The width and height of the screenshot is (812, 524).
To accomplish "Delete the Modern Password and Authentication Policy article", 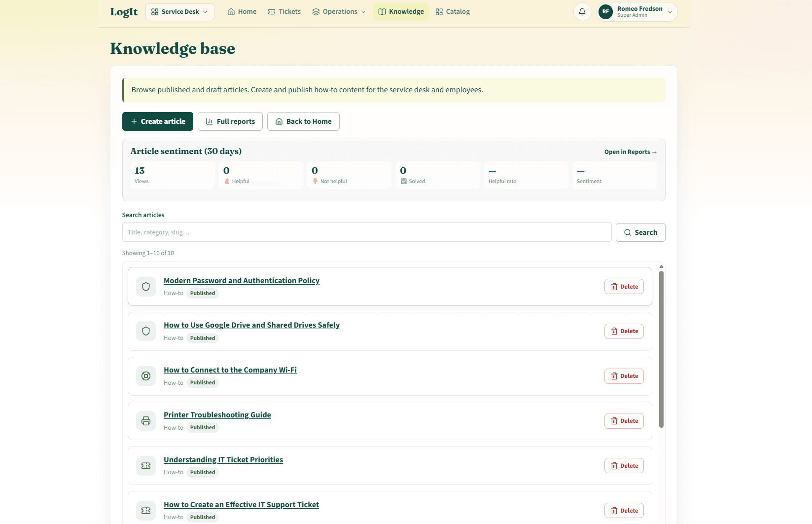I will pyautogui.click(x=624, y=287).
